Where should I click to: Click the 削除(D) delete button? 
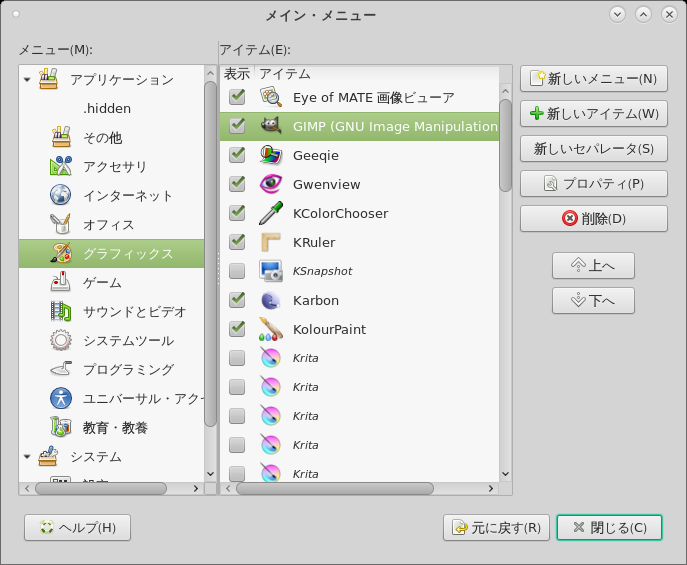(x=594, y=219)
